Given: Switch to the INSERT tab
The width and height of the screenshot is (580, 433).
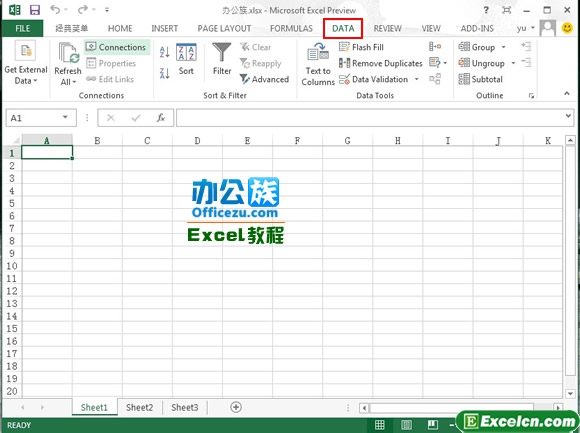Looking at the screenshot, I should (165, 28).
